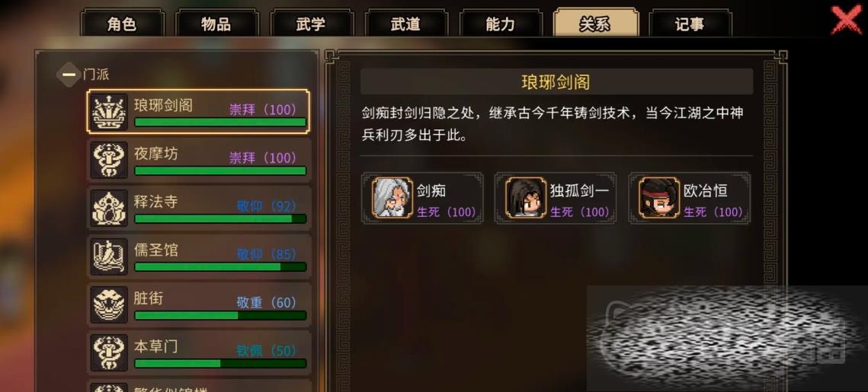The image size is (868, 392).
Task: Switch to the 武学 tab
Action: [x=311, y=24]
